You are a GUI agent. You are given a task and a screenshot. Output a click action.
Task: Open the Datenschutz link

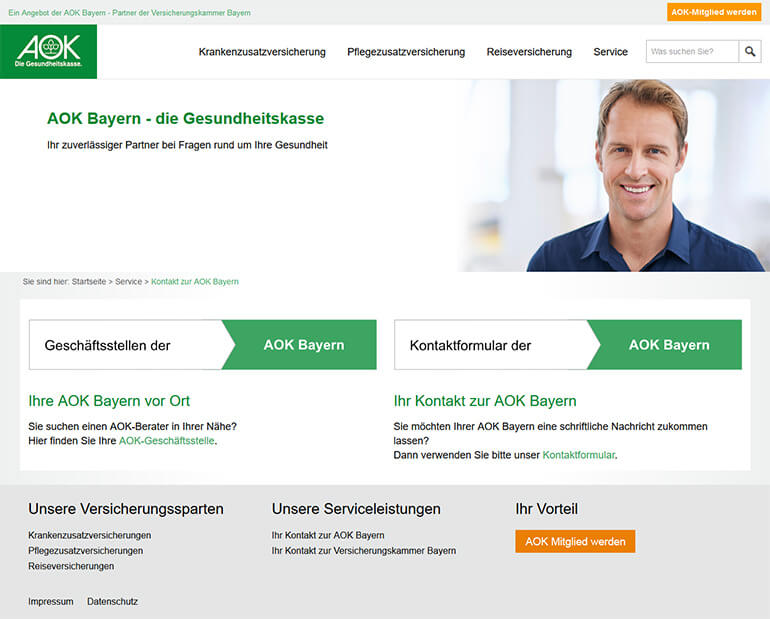click(x=112, y=601)
